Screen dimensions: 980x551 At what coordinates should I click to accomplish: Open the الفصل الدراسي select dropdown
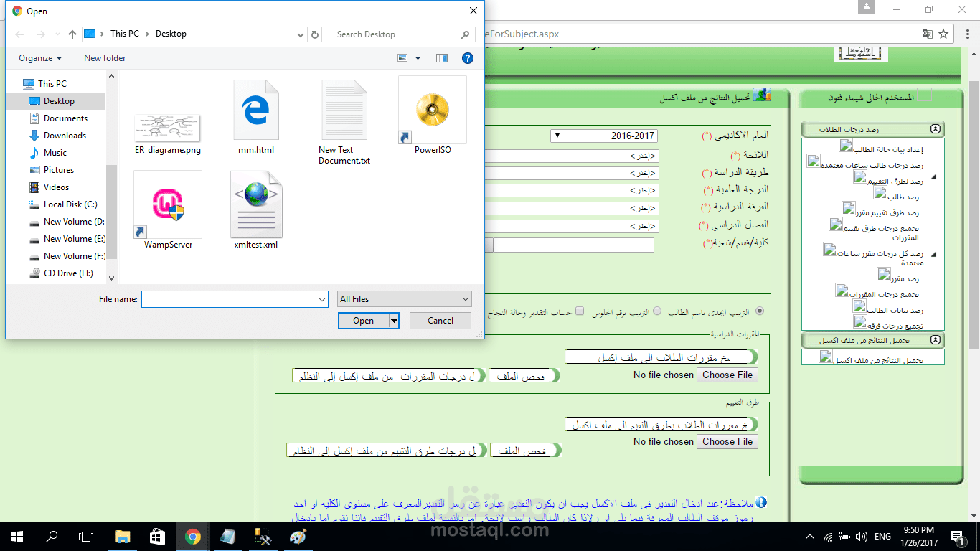[x=570, y=226]
